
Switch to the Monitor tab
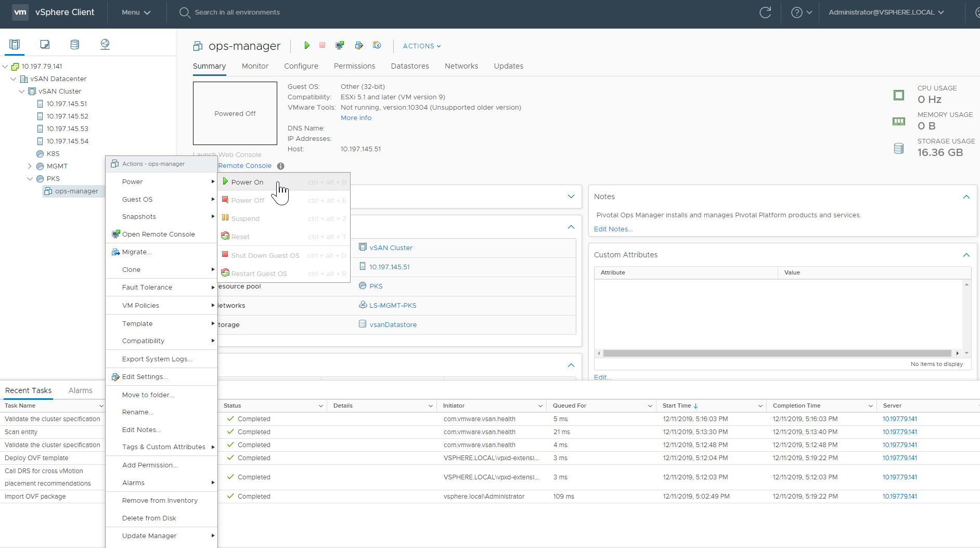pyautogui.click(x=255, y=66)
